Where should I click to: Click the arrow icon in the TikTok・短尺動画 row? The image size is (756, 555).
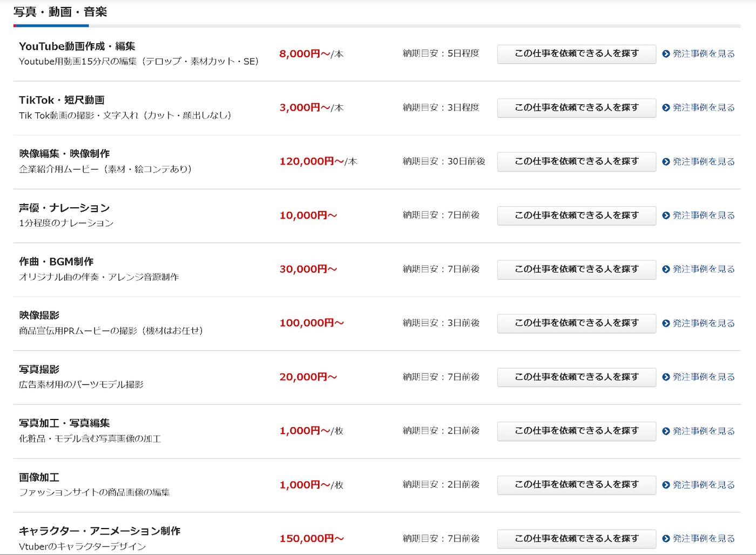pos(666,107)
